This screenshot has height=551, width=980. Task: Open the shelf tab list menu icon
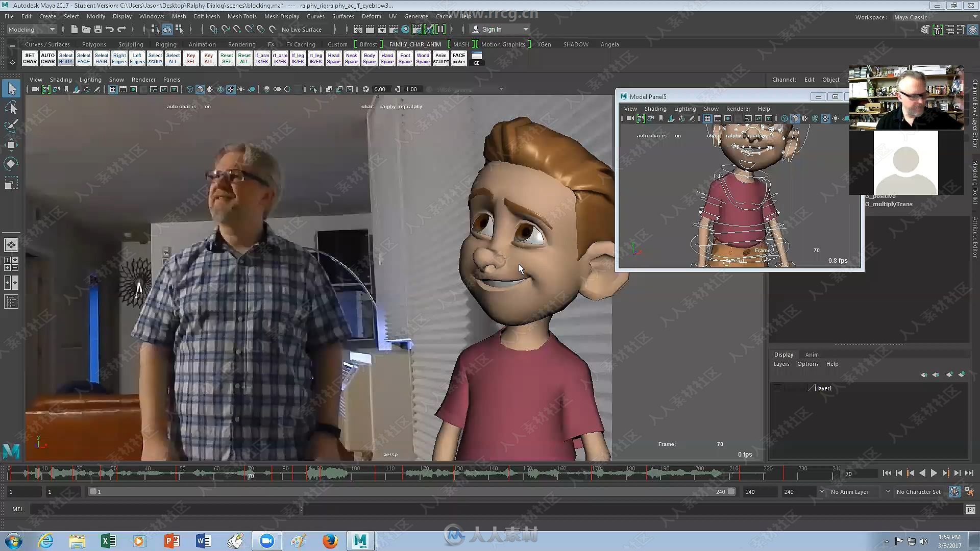pos(12,46)
